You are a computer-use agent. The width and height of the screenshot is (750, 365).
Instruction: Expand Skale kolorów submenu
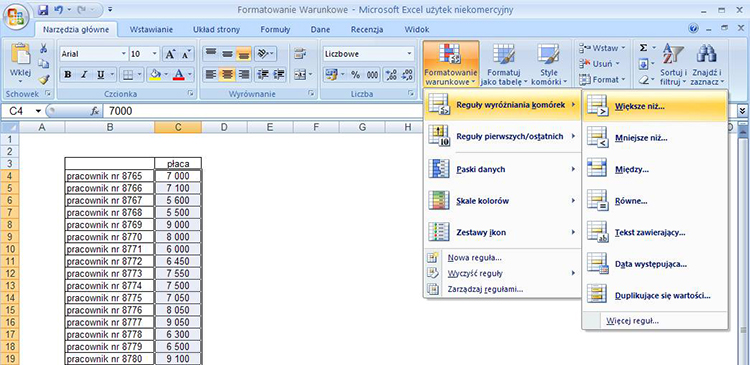click(x=502, y=201)
